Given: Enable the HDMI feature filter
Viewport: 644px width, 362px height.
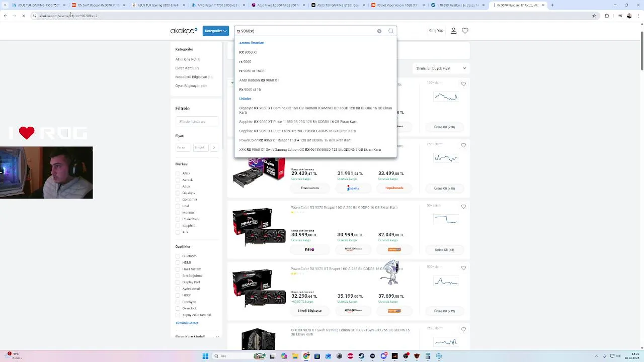Looking at the screenshot, I should tap(178, 262).
